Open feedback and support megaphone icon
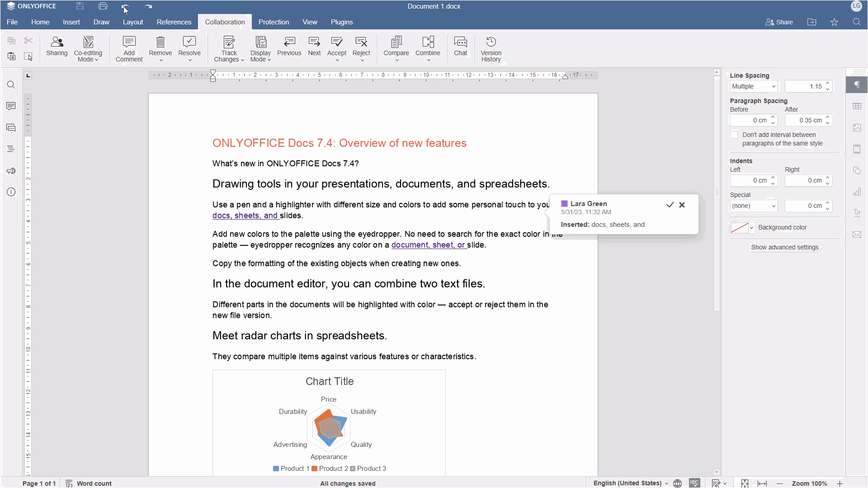 (x=11, y=171)
